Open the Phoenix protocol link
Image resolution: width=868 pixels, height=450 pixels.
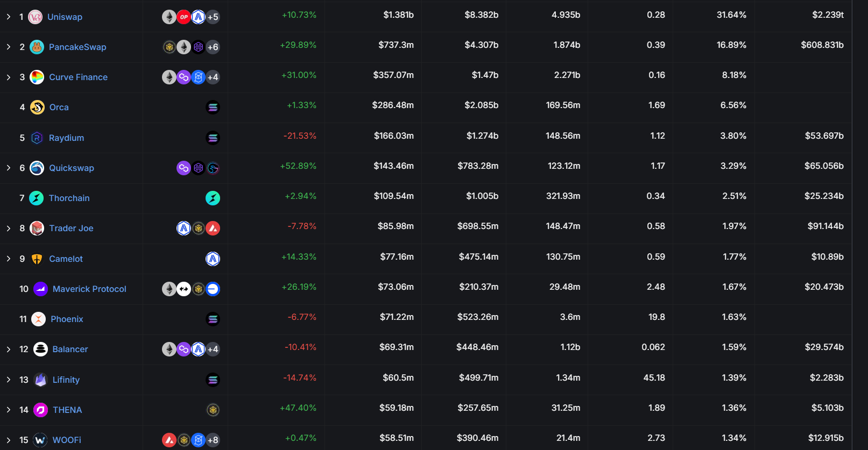click(66, 319)
